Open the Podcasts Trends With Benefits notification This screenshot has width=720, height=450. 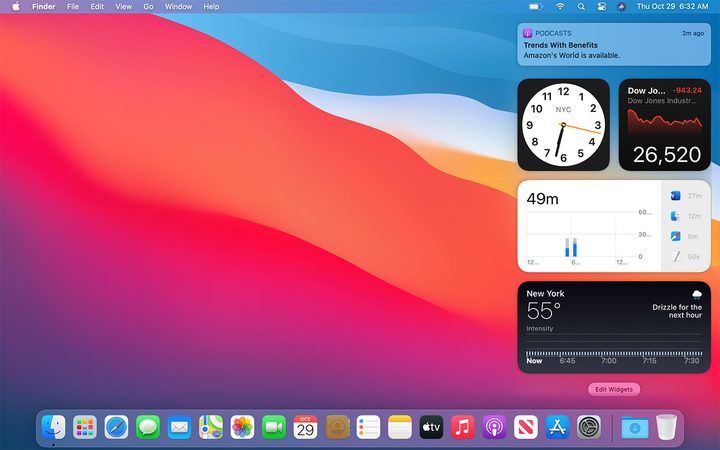614,45
